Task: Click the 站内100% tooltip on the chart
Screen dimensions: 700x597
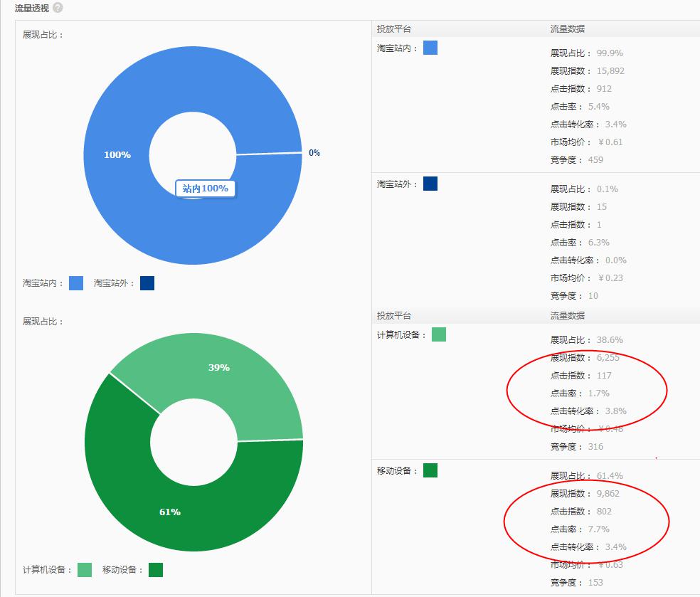Action: click(x=205, y=189)
